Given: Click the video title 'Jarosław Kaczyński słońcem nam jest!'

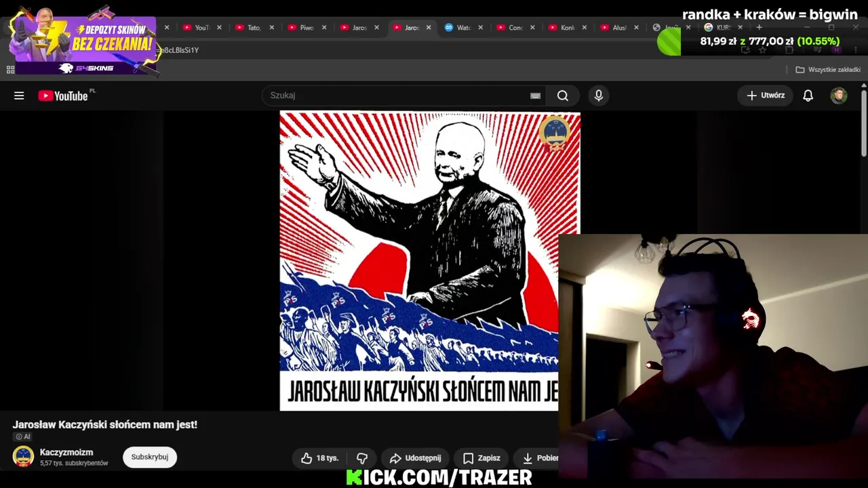Looking at the screenshot, I should [105, 424].
